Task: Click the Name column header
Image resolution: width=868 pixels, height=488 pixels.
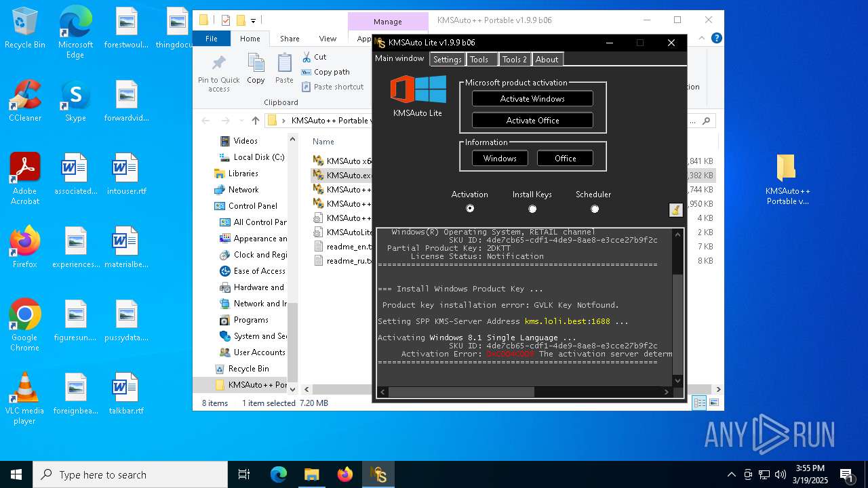Action: pyautogui.click(x=323, y=142)
